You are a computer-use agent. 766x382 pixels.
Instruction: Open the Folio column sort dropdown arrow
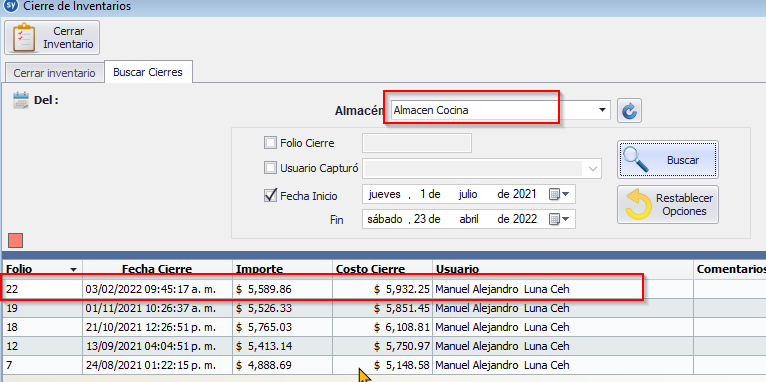point(73,270)
